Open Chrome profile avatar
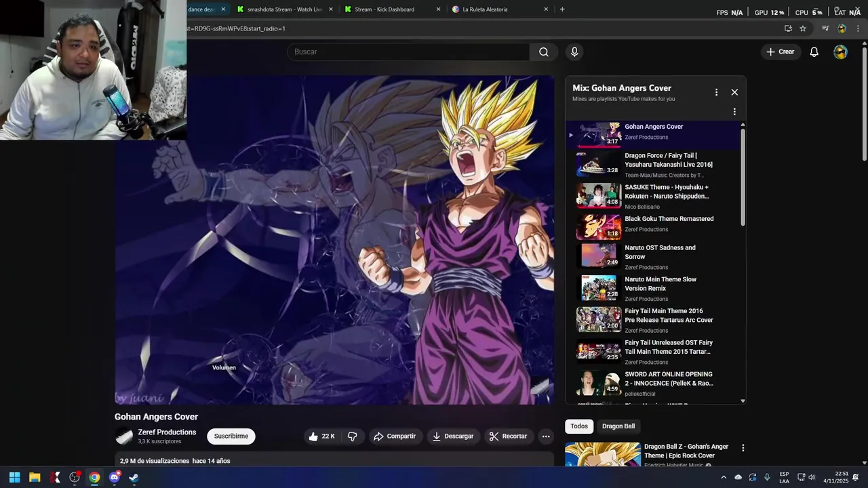Screen dimensions: 868x488 point(842,28)
